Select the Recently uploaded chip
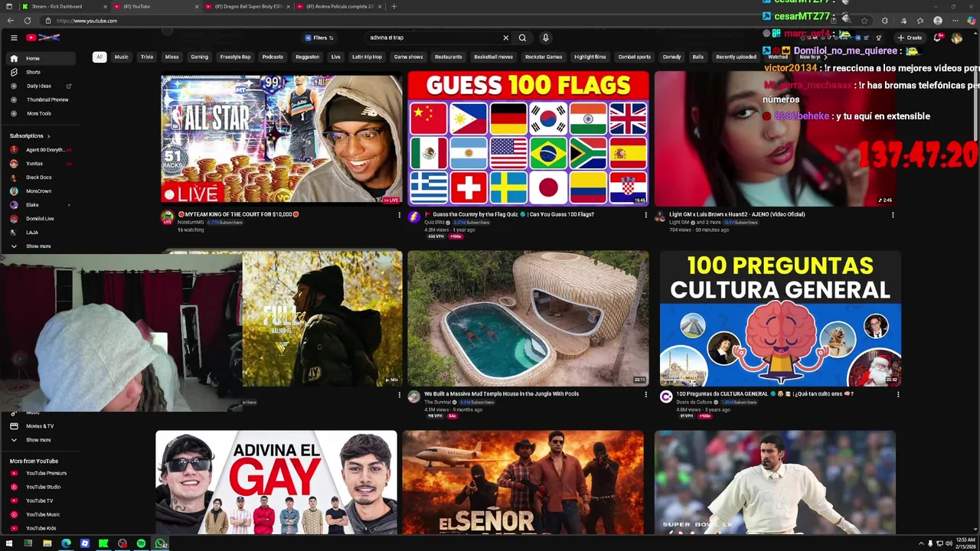 pyautogui.click(x=736, y=57)
